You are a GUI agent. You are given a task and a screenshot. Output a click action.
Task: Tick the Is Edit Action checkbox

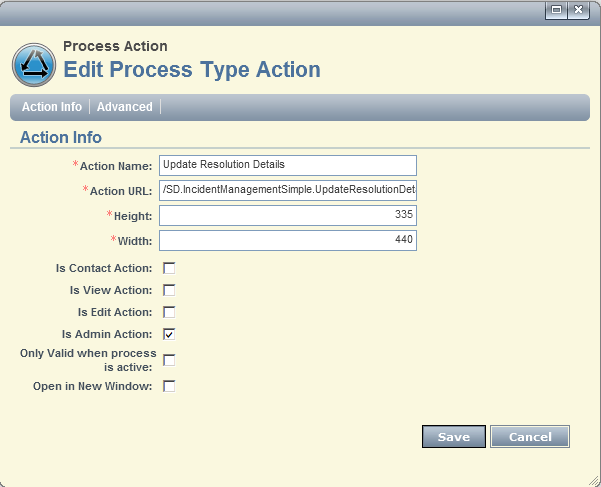169,312
